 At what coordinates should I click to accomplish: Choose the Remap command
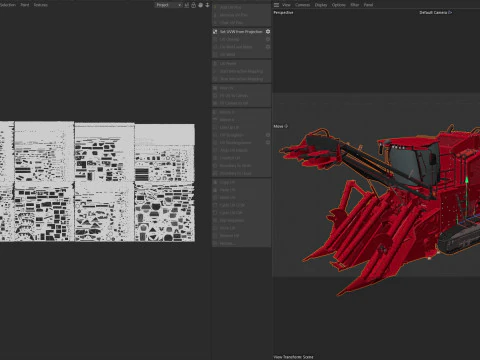pyautogui.click(x=242, y=243)
